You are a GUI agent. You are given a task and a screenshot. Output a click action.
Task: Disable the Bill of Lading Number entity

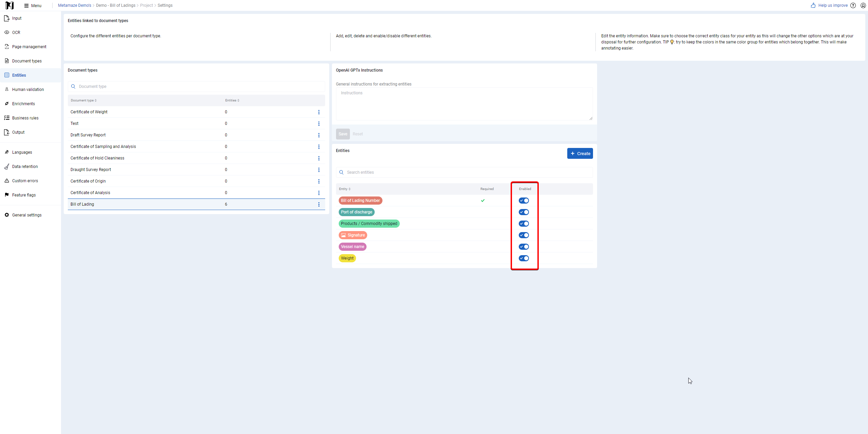coord(524,201)
